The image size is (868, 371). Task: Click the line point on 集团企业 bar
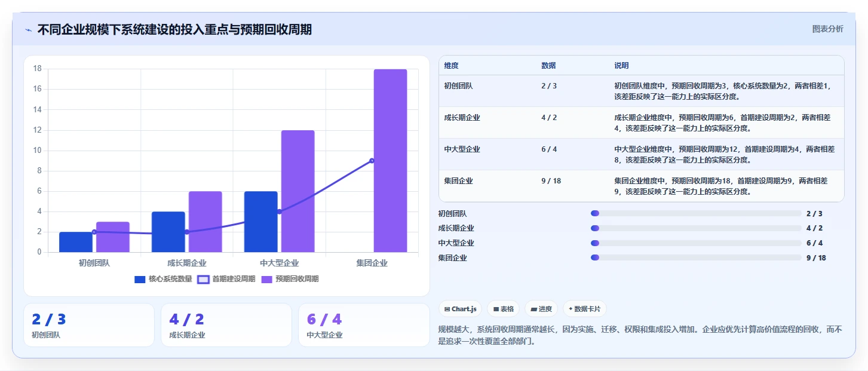coord(372,161)
